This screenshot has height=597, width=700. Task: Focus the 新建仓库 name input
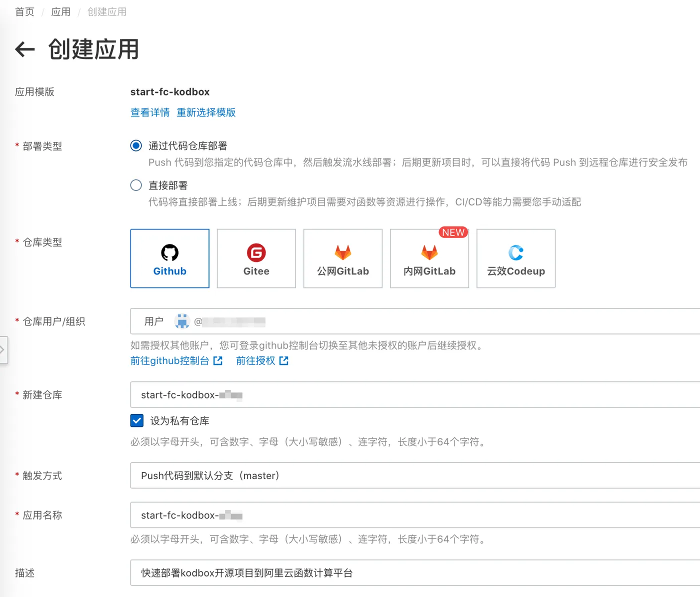415,394
